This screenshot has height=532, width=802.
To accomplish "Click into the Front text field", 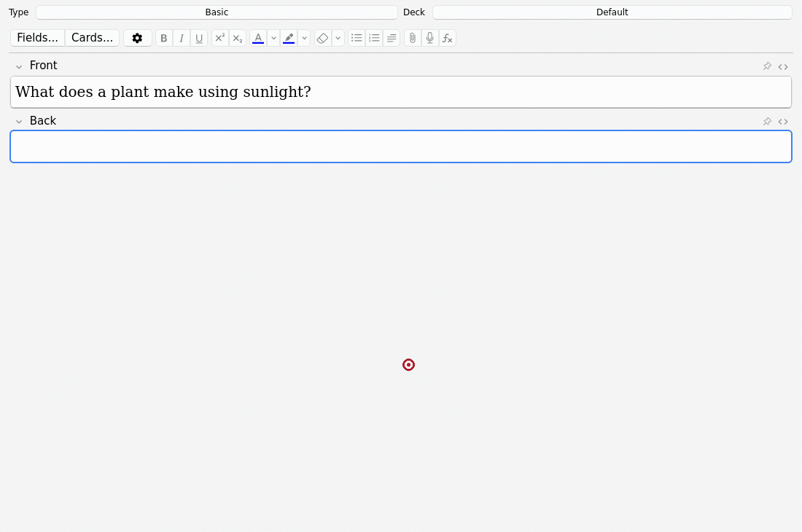I will click(x=401, y=92).
